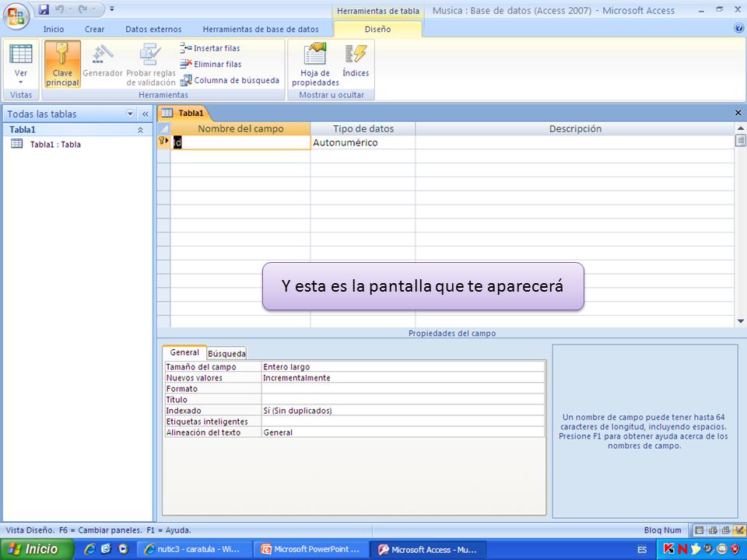Click the Alineación del texto value General
This screenshot has height=560, width=747.
(x=402, y=432)
